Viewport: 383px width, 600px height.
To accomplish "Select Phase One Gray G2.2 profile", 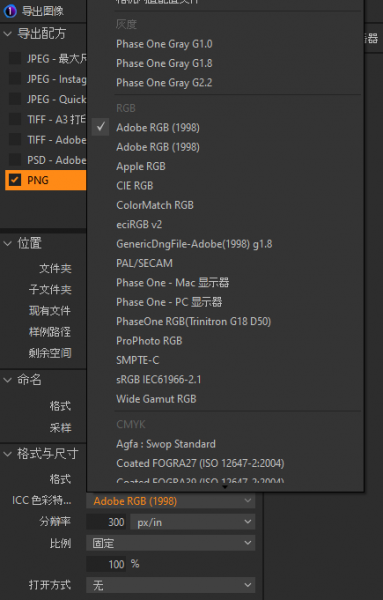I will 164,83.
